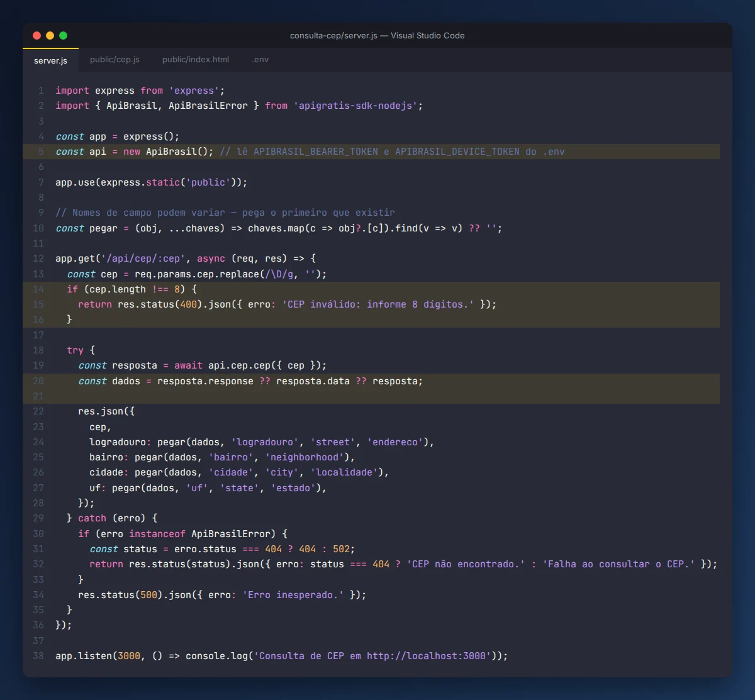The width and height of the screenshot is (755, 700).
Task: Click the 'try' keyword on line 18
Action: pos(75,350)
